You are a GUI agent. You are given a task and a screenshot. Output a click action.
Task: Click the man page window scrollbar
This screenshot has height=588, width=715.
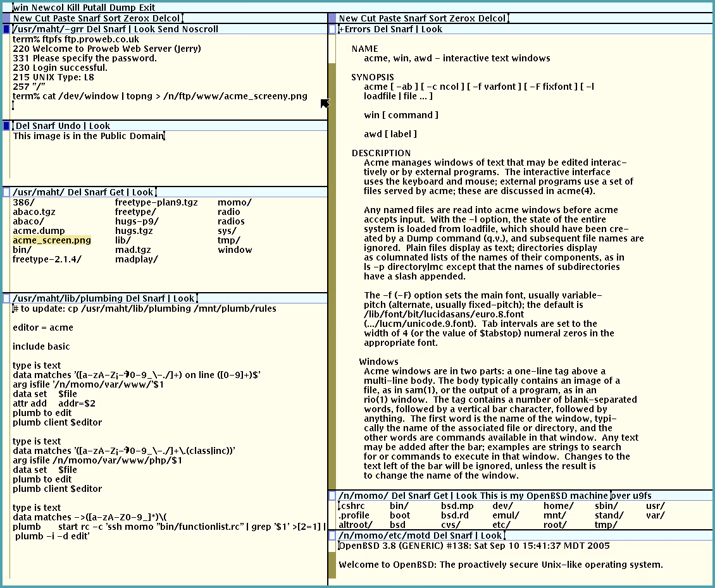tap(333, 253)
